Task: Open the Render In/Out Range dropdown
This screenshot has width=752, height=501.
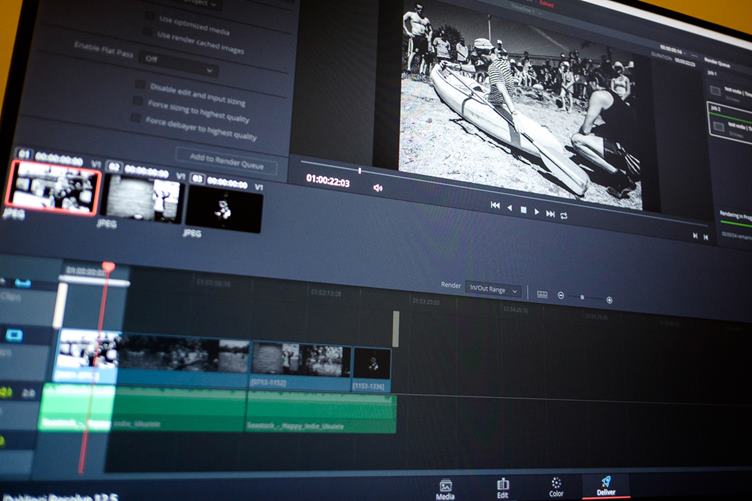Action: click(494, 290)
